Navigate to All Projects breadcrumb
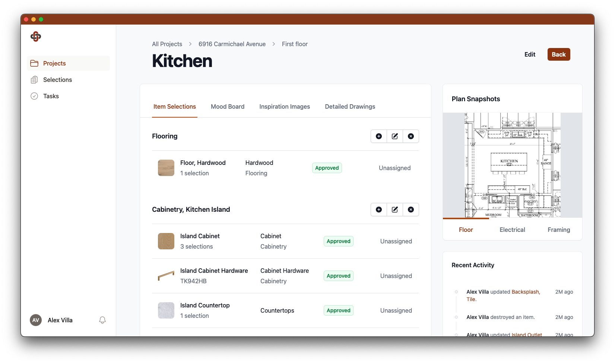The image size is (615, 364). [x=167, y=44]
